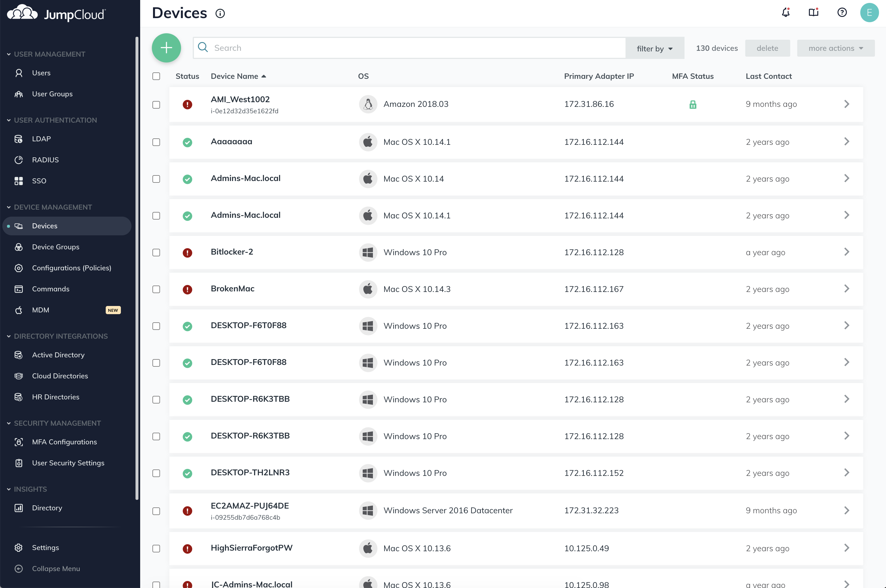Open the notifications bell icon
Image resolution: width=886 pixels, height=588 pixels.
(786, 13)
